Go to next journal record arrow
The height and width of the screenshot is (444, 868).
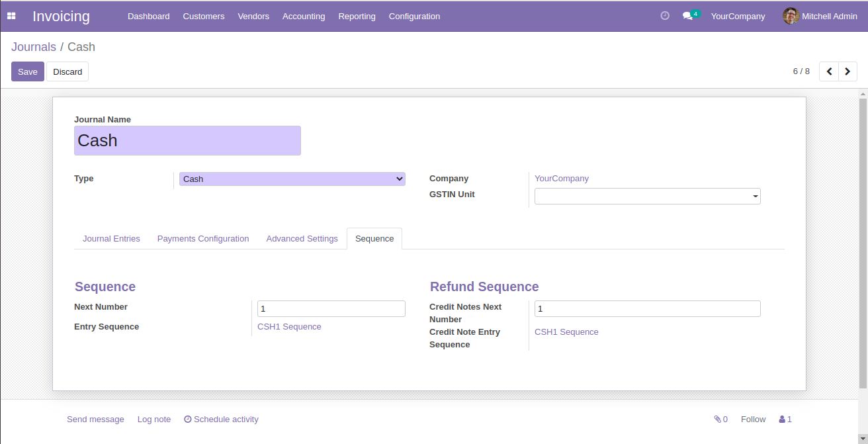click(847, 71)
